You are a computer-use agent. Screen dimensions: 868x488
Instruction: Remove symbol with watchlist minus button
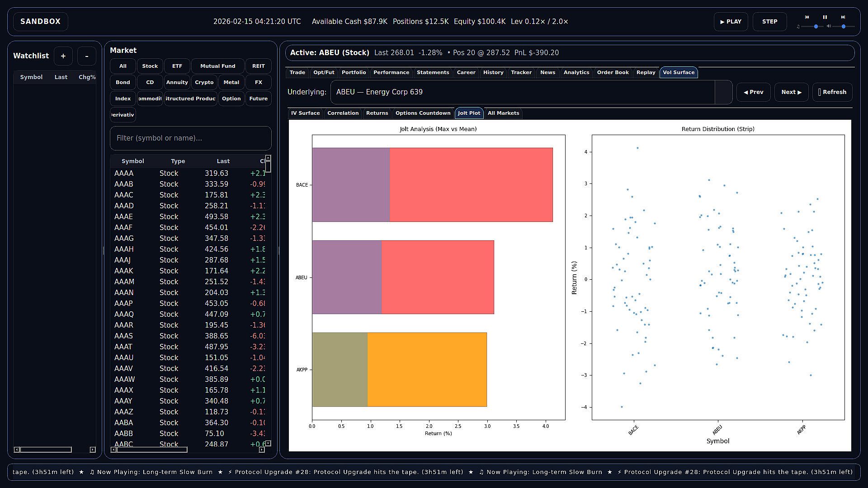(87, 56)
